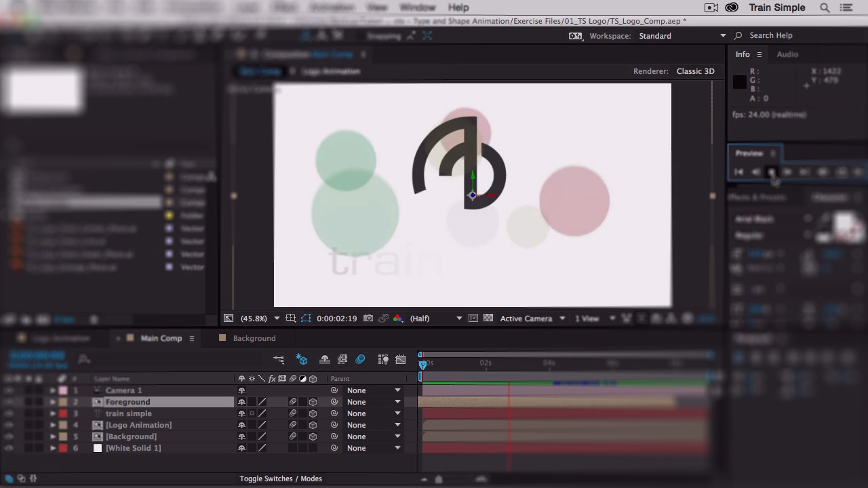The height and width of the screenshot is (488, 868).
Task: Expand the train simple layer properties
Action: point(53,413)
